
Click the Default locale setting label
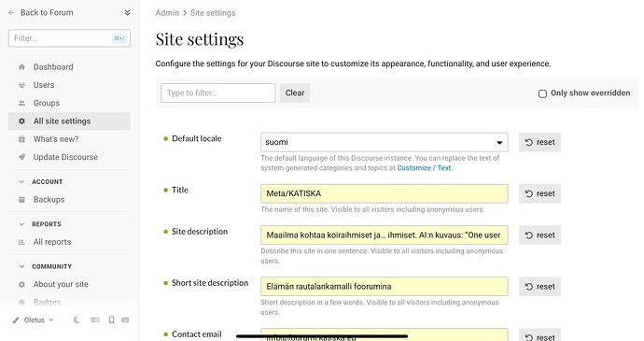[x=196, y=138]
